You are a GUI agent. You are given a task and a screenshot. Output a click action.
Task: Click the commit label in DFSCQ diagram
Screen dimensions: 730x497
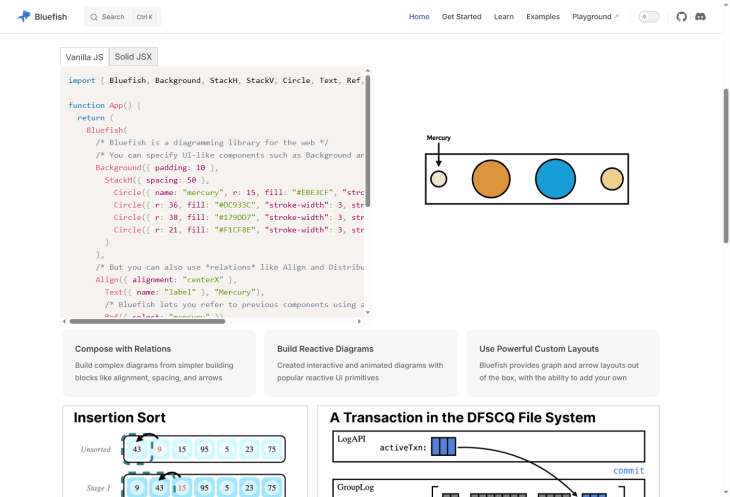(629, 470)
